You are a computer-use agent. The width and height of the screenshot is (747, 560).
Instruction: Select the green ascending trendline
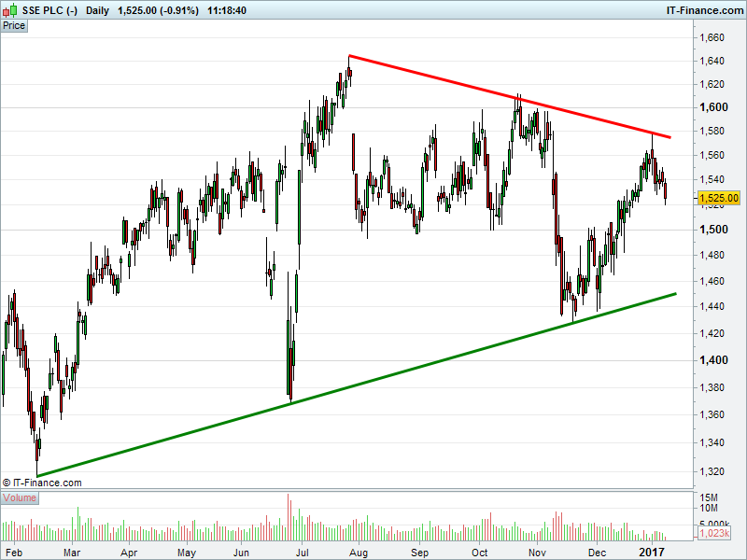pyautogui.click(x=357, y=385)
